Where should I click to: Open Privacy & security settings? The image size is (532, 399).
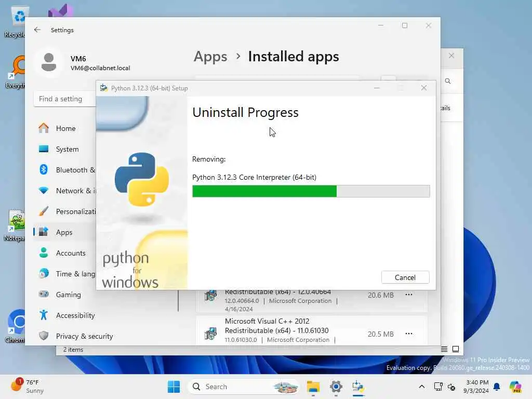tap(85, 336)
